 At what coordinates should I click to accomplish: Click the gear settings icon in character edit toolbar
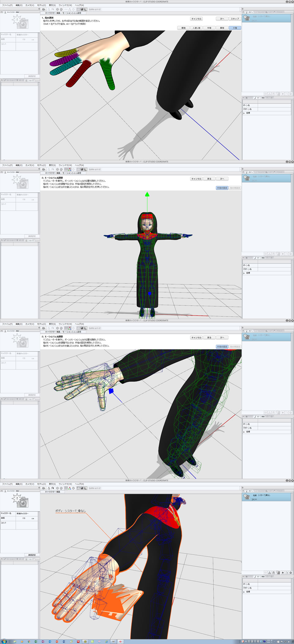(x=57, y=488)
